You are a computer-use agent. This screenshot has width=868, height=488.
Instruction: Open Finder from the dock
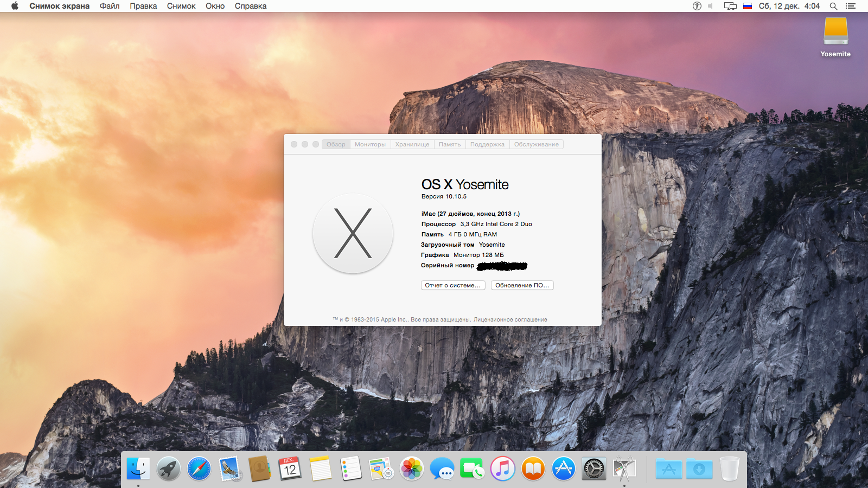tap(138, 468)
